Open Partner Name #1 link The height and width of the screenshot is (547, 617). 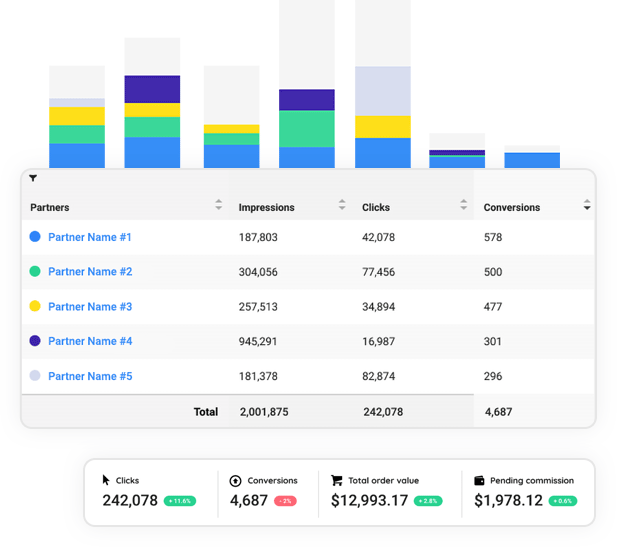(x=90, y=237)
